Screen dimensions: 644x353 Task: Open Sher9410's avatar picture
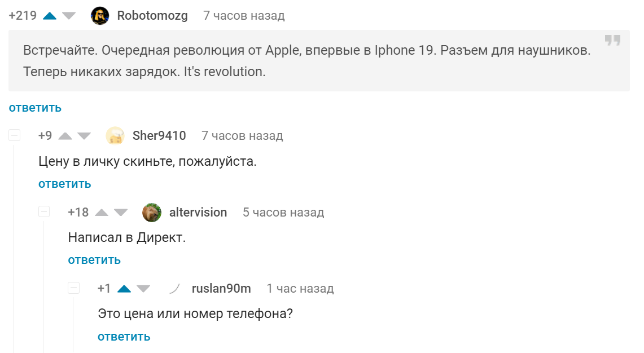pyautogui.click(x=115, y=136)
